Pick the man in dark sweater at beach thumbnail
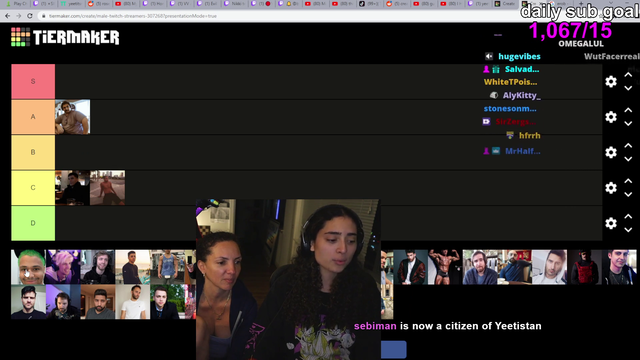 point(133,267)
